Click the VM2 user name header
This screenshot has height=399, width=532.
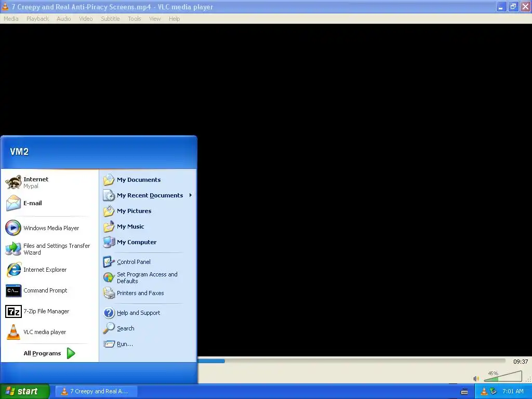(19, 152)
